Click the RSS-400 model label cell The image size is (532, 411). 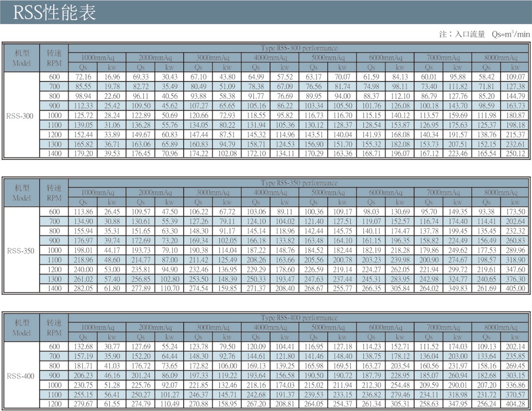point(21,376)
